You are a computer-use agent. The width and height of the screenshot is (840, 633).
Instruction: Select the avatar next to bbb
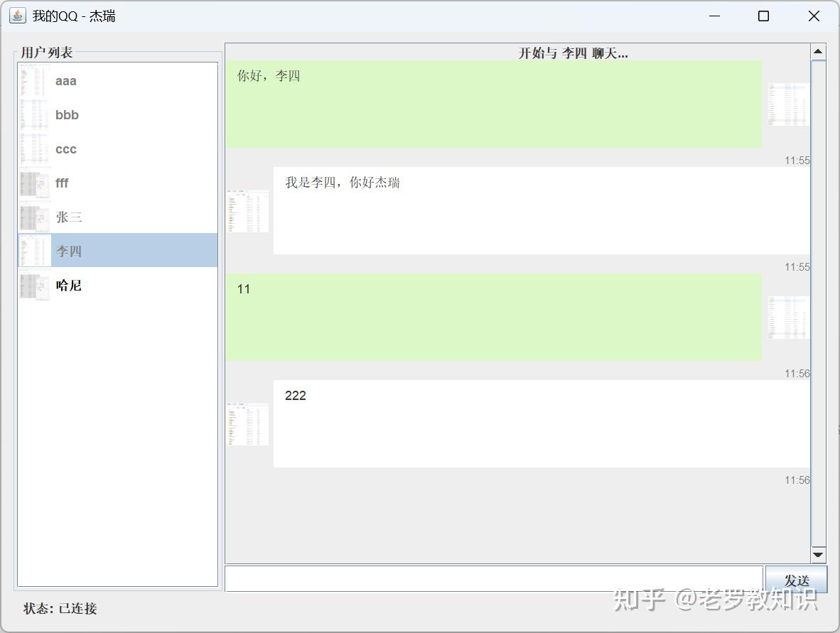click(36, 114)
